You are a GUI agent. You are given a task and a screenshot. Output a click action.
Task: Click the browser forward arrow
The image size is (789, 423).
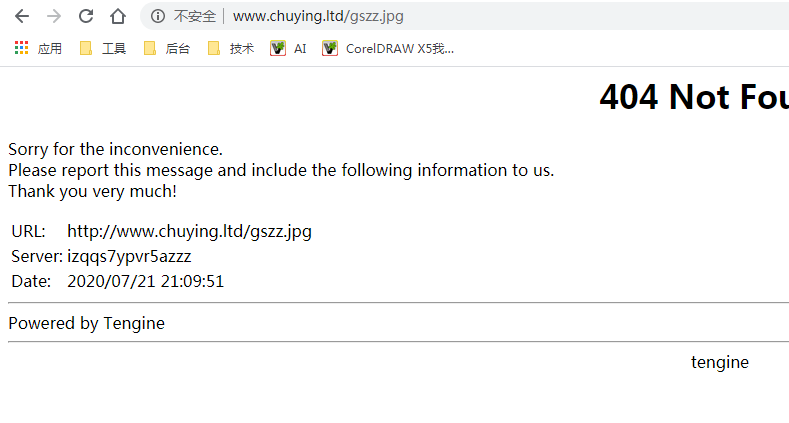[54, 16]
